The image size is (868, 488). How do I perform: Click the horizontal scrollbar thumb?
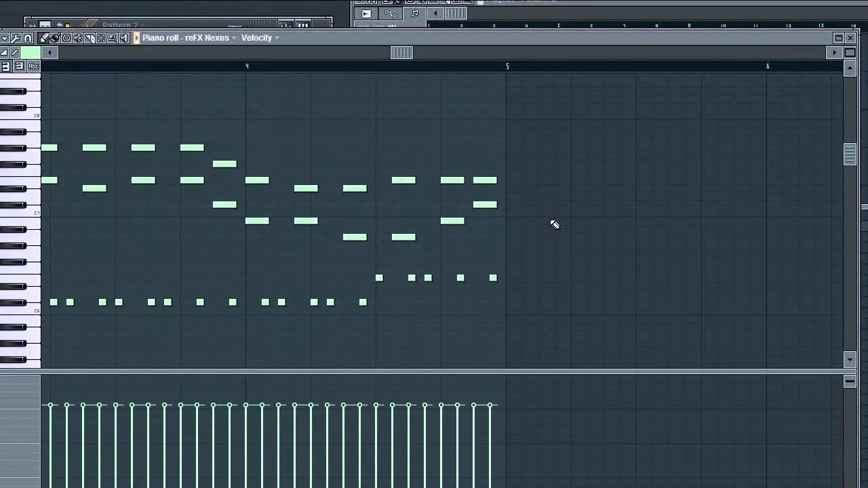pos(401,53)
